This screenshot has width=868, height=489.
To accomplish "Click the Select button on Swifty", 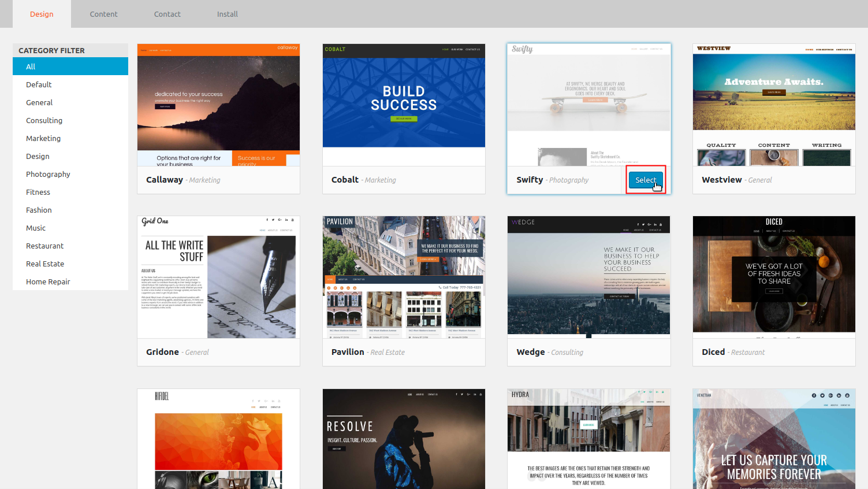I will [645, 180].
